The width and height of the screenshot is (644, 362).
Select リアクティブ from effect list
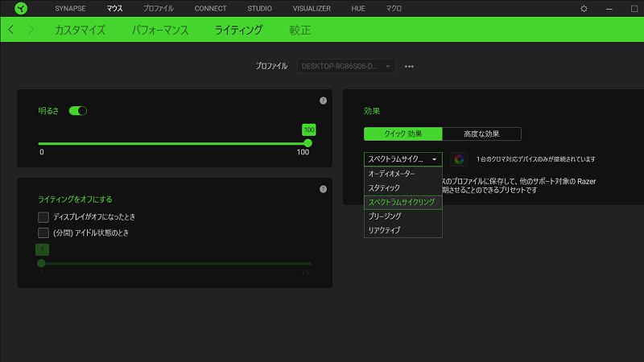pyautogui.click(x=403, y=230)
